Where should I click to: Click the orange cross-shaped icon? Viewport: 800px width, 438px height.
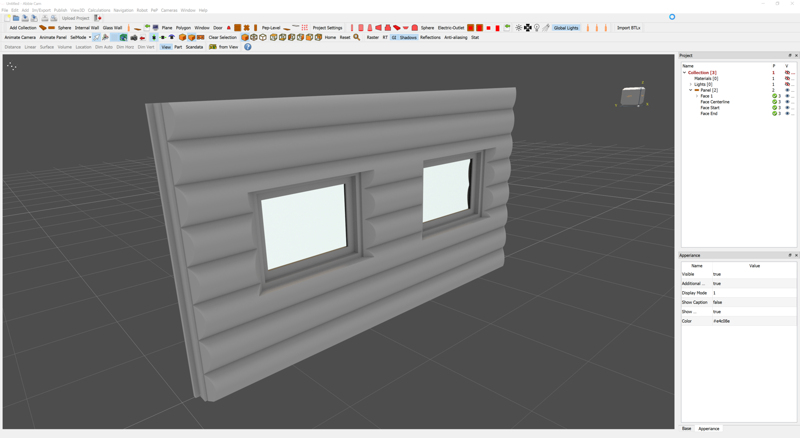tap(246, 28)
